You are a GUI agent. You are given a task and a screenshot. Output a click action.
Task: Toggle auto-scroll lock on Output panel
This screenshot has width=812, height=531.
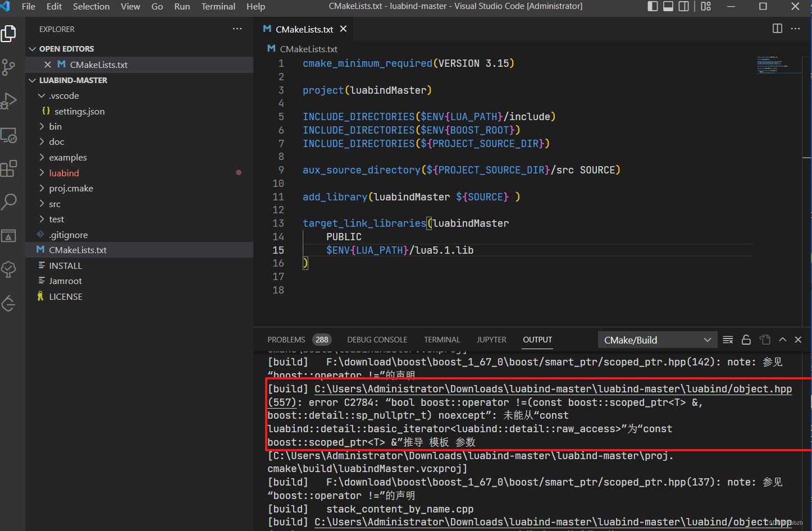pyautogui.click(x=746, y=340)
